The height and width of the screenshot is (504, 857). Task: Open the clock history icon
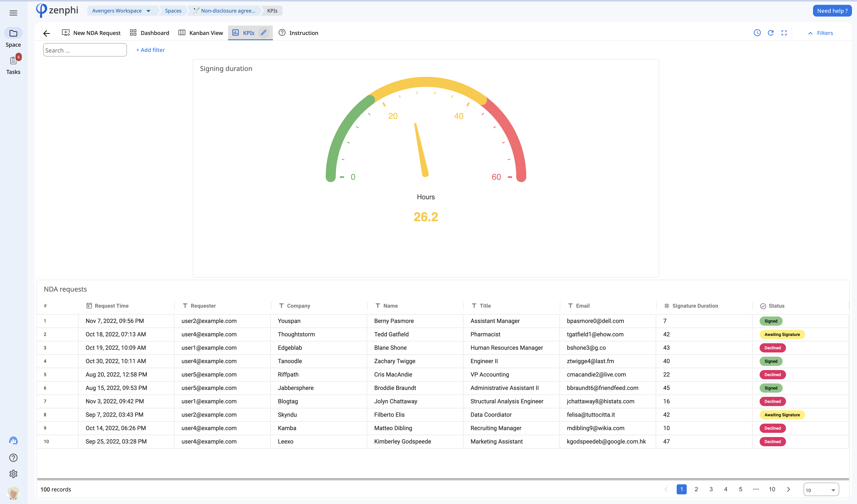tap(757, 33)
